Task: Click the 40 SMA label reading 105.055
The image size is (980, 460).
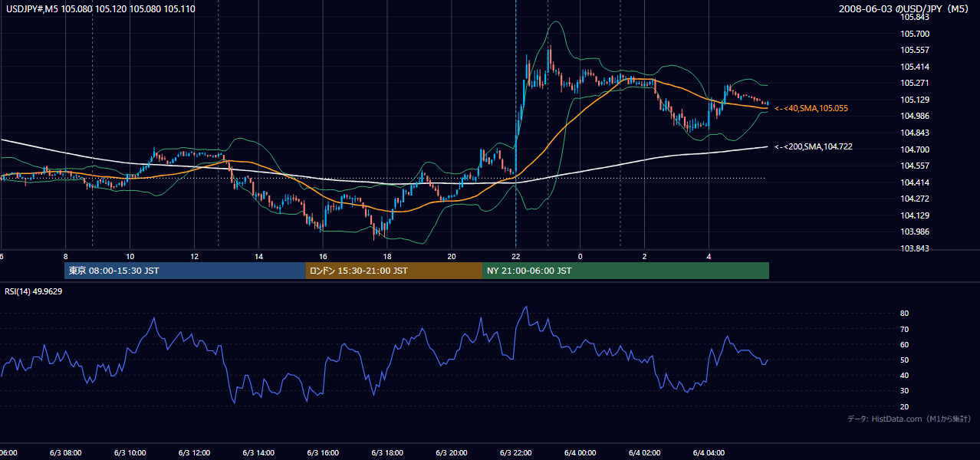Action: tap(811, 109)
